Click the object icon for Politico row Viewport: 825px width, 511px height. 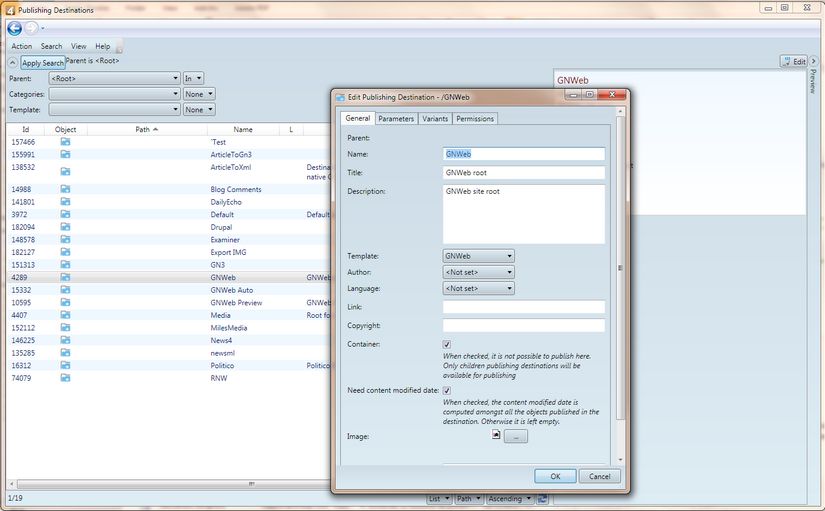tap(65, 365)
